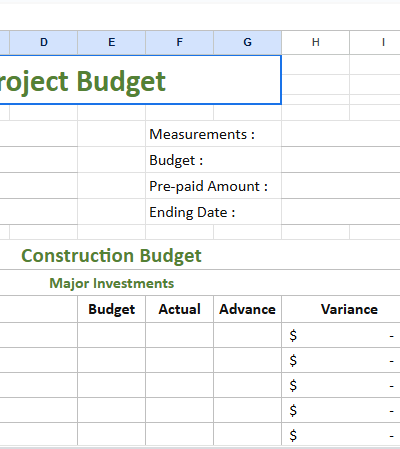Click the Major Investments subheading

tap(112, 283)
